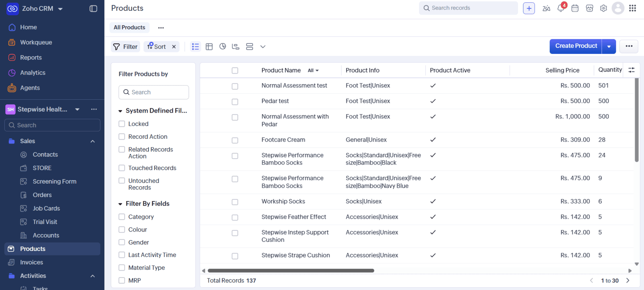This screenshot has width=644, height=290.
Task: Select the stacked card view icon
Action: tap(250, 47)
